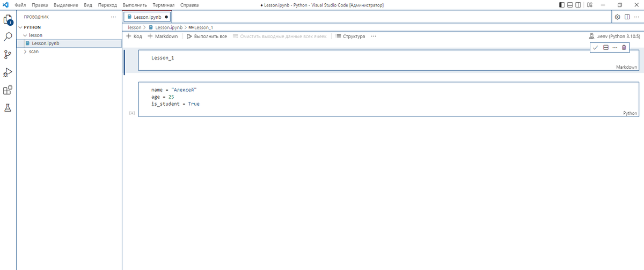Toggle secondary side bar visibility
The image size is (644, 270).
(x=578, y=5)
